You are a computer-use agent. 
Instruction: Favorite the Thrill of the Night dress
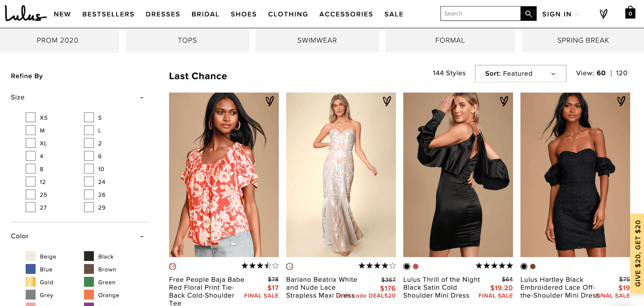[504, 101]
